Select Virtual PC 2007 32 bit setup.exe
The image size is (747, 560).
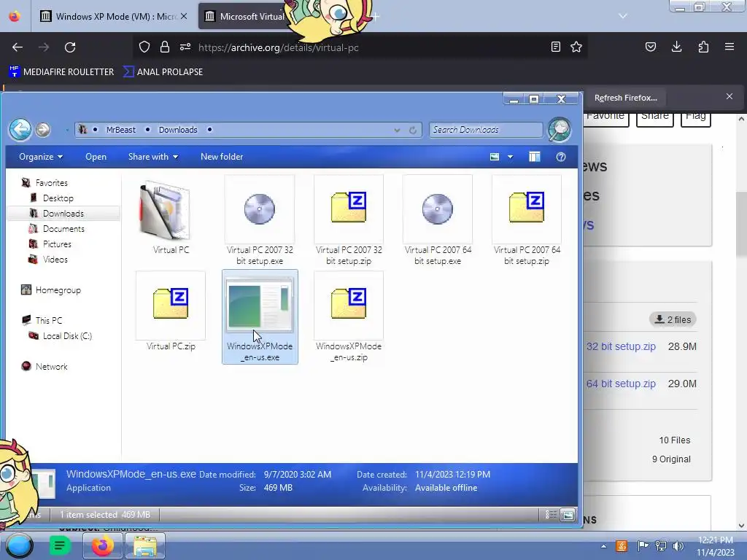pyautogui.click(x=260, y=220)
